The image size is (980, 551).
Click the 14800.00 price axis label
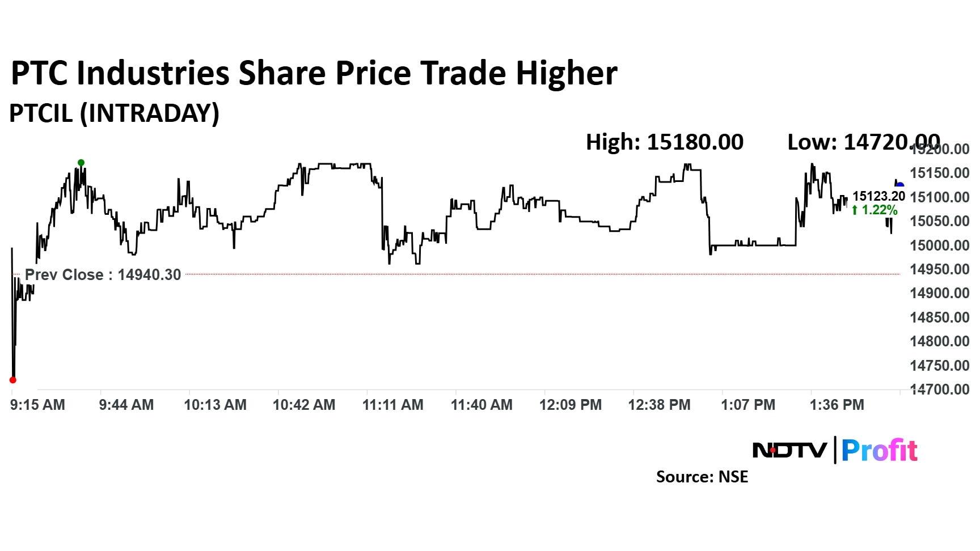tap(939, 341)
